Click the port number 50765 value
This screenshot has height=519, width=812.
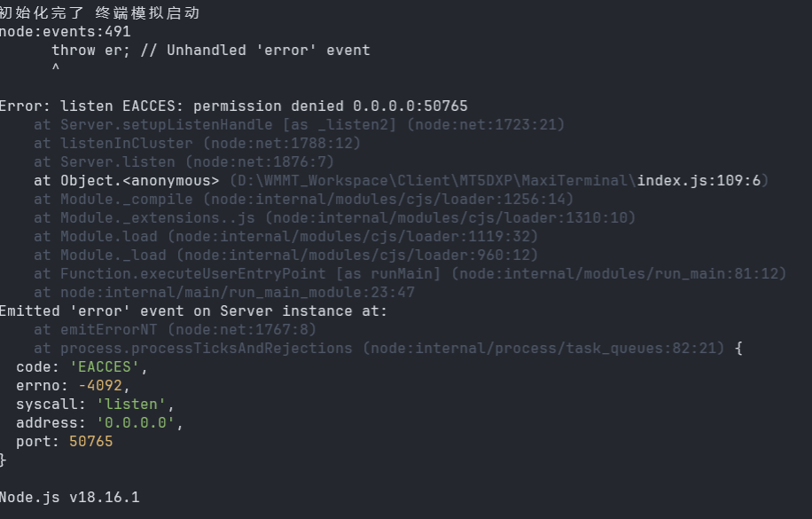point(90,441)
